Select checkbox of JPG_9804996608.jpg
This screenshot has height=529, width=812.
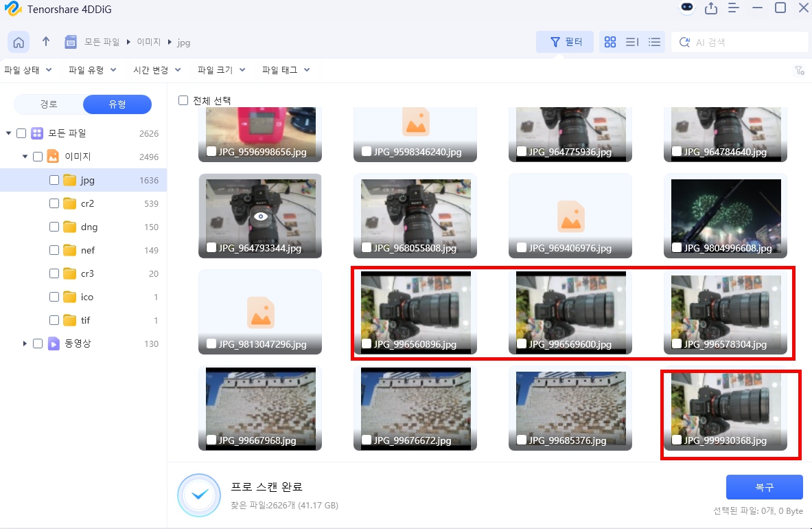click(x=676, y=247)
